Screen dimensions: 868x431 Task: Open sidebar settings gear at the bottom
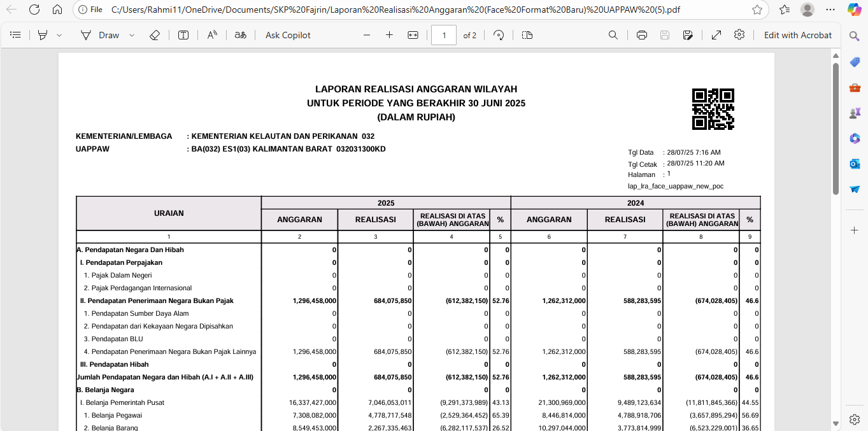855,418
